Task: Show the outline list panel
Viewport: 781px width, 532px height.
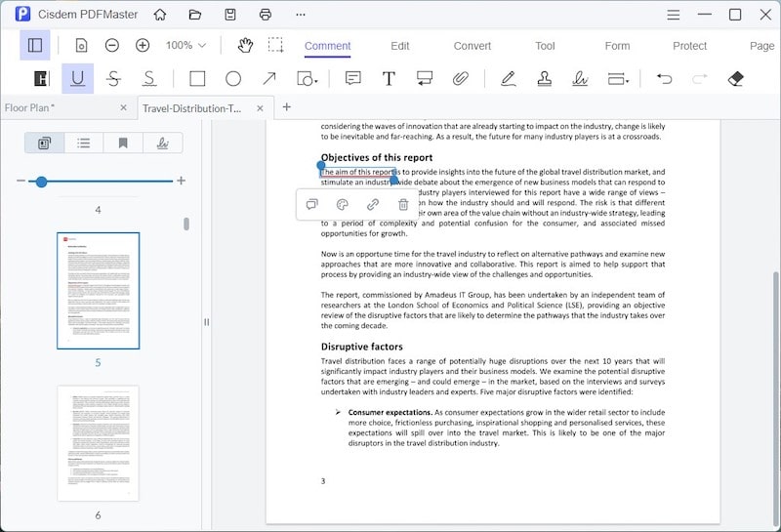Action: 84,143
